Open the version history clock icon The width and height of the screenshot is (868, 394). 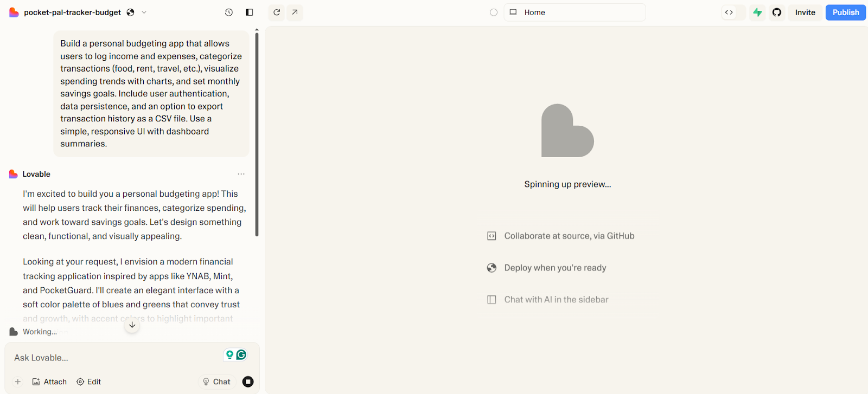[x=229, y=12]
